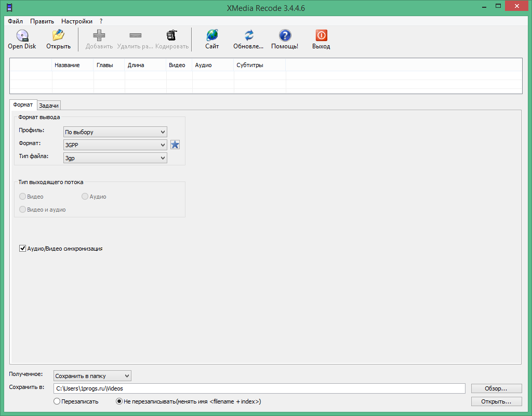
Task: Click the Открыть... folder button
Action: click(496, 401)
